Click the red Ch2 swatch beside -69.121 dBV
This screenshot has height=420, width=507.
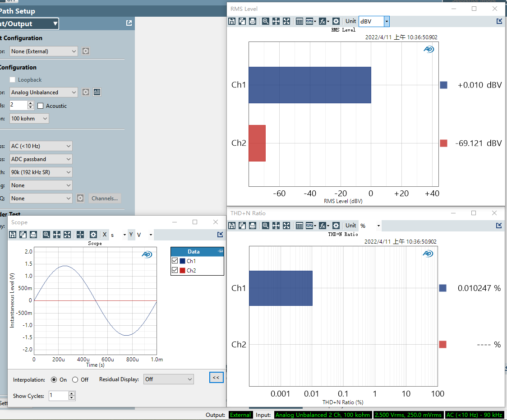(443, 143)
